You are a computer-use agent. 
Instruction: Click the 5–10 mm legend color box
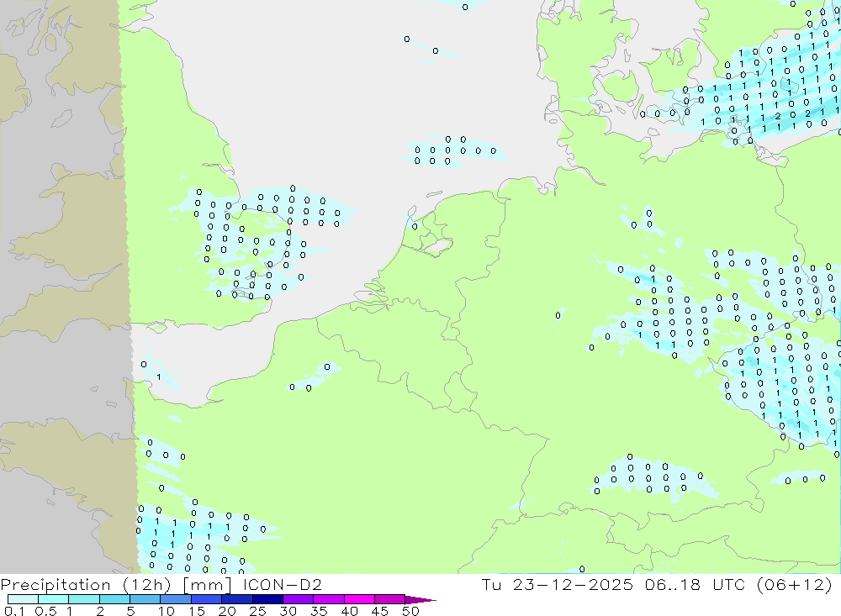pyautogui.click(x=145, y=599)
